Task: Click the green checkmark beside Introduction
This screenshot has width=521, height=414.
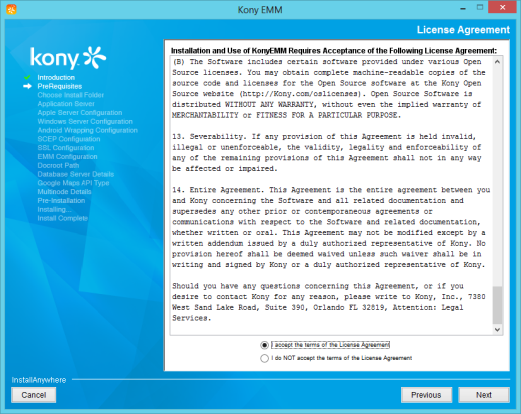Action: coord(27,77)
